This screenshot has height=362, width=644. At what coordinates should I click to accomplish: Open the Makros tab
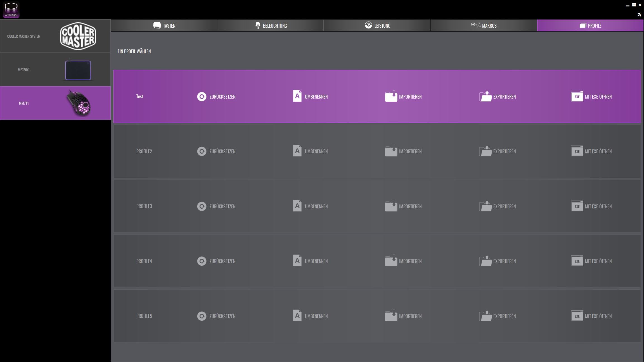[x=484, y=26]
